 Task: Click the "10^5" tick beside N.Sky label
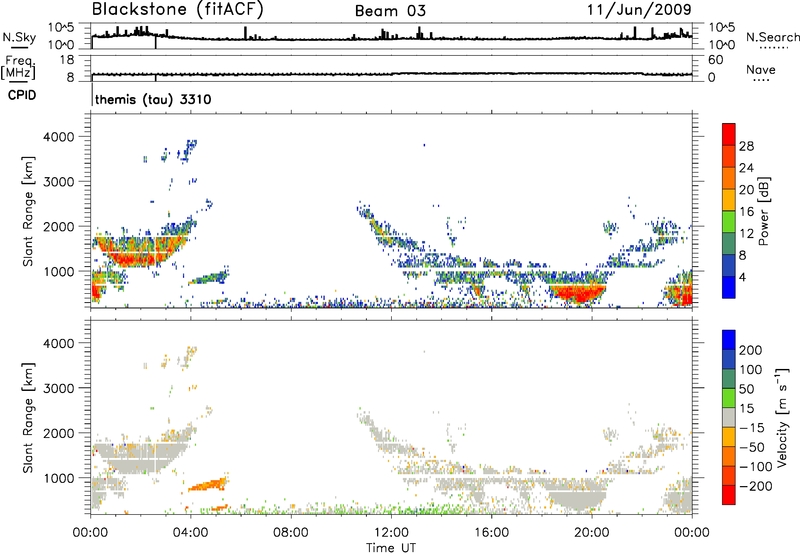click(61, 27)
